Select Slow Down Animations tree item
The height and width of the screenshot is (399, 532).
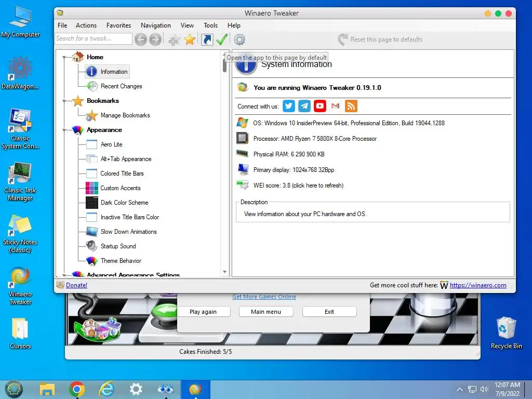(x=129, y=232)
